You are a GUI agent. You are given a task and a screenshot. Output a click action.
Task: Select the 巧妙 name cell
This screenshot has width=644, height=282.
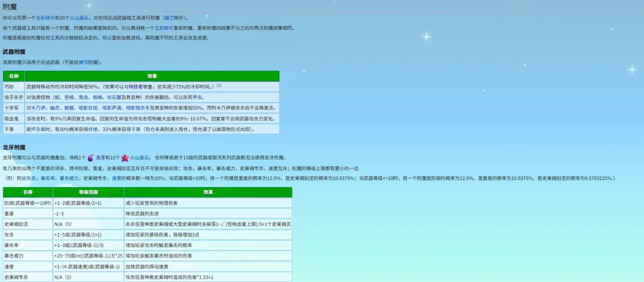click(x=14, y=86)
